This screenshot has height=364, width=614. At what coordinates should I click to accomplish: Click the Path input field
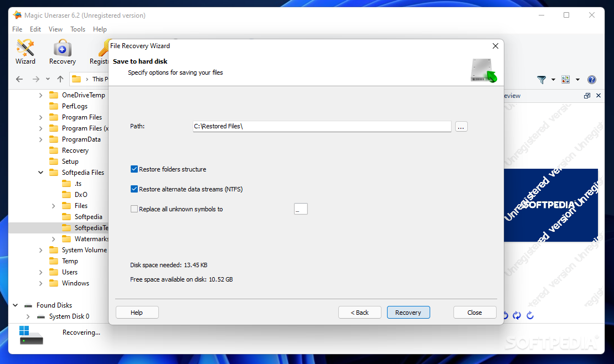pos(322,127)
